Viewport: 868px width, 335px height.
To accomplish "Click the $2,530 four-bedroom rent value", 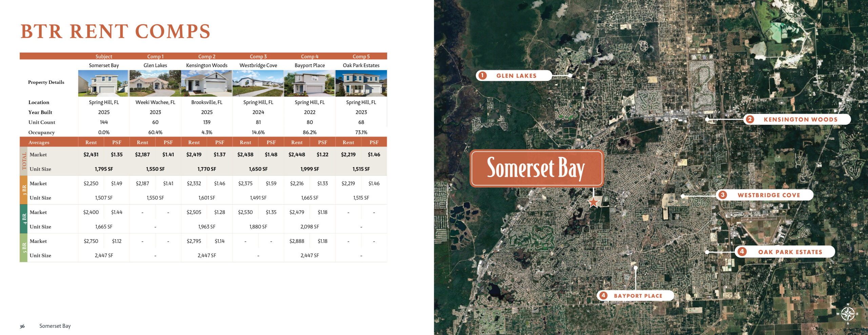I will coord(245,212).
